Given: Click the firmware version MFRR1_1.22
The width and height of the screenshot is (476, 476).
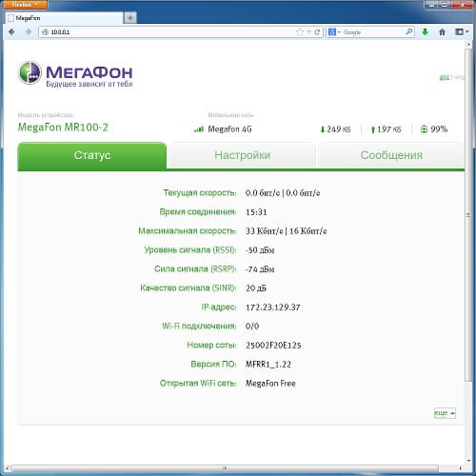Looking at the screenshot, I should [x=268, y=365].
